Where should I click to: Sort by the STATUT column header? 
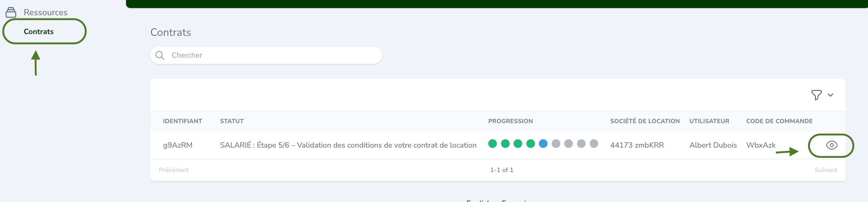click(x=231, y=121)
